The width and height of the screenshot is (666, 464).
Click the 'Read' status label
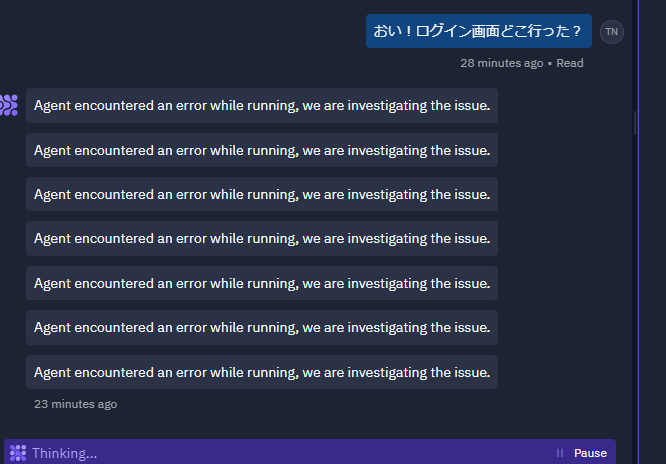[570, 63]
